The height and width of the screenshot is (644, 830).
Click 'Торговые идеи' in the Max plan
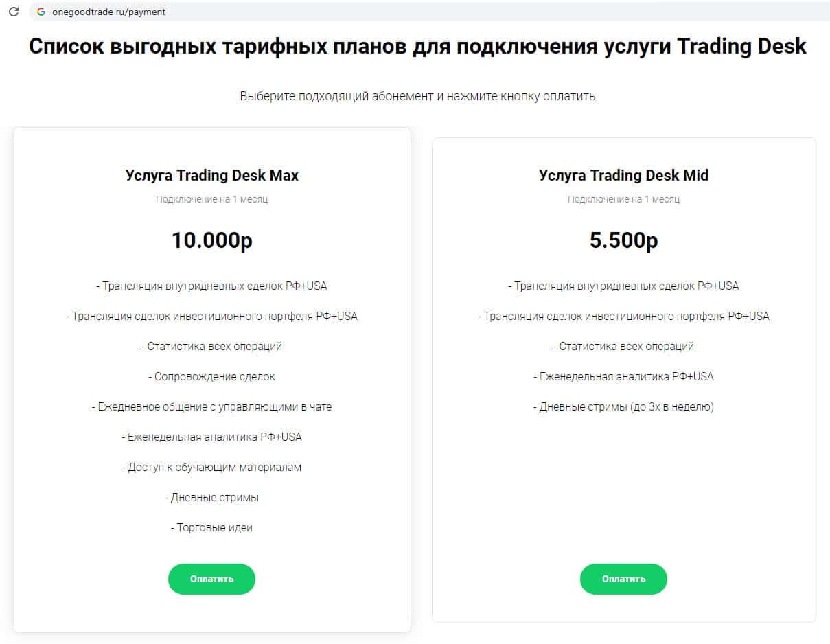[211, 527]
